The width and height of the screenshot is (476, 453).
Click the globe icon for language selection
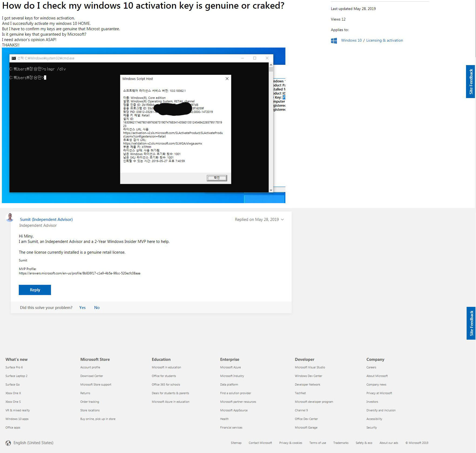tap(8, 443)
